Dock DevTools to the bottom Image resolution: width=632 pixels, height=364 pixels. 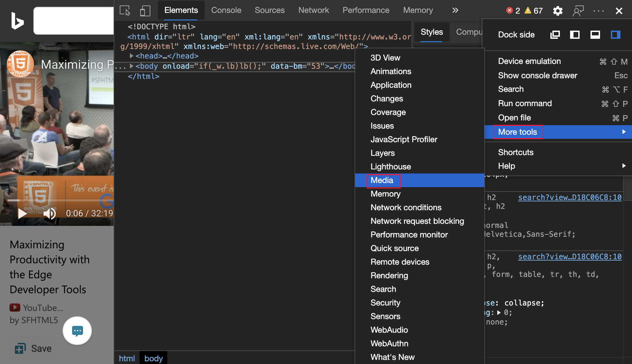pyautogui.click(x=595, y=35)
